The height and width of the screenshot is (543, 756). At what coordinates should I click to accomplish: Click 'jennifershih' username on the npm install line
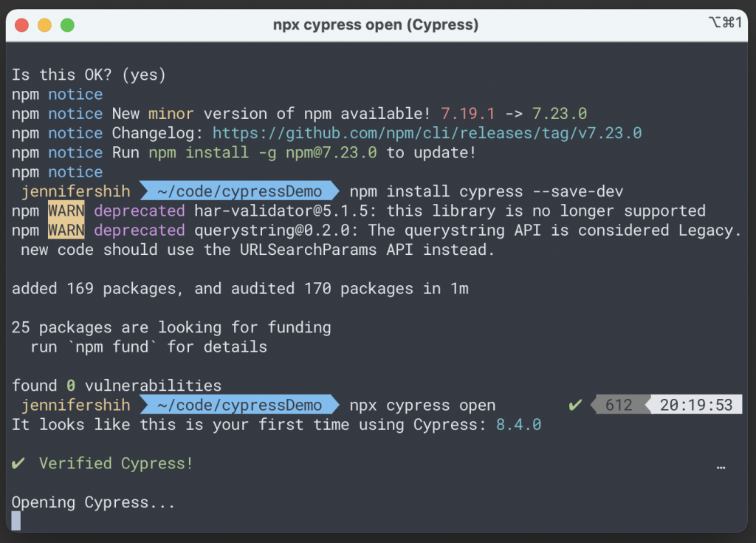pos(76,191)
